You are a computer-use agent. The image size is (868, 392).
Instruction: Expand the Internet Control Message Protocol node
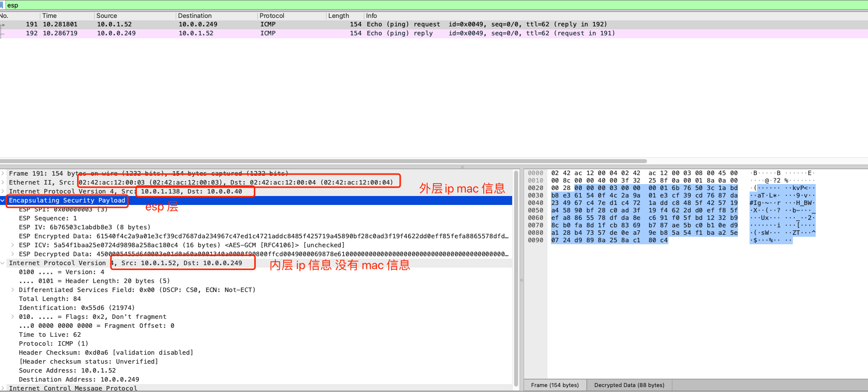pyautogui.click(x=3, y=389)
